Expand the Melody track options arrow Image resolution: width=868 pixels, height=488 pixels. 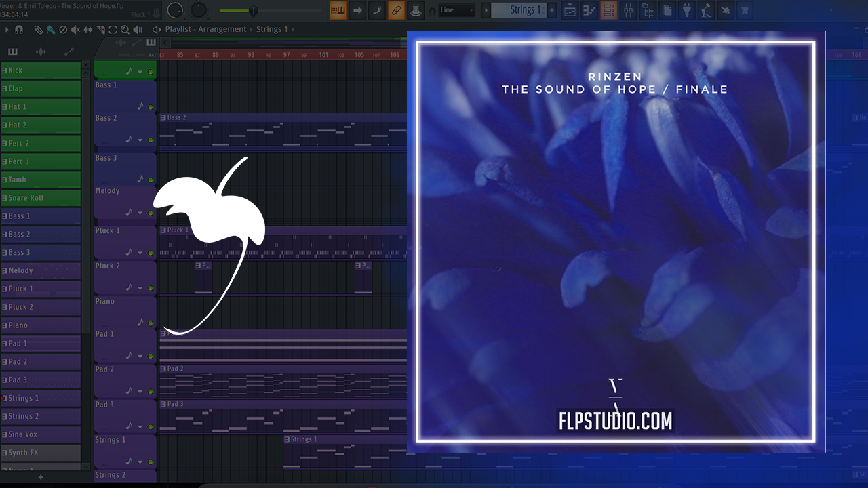coord(140,213)
